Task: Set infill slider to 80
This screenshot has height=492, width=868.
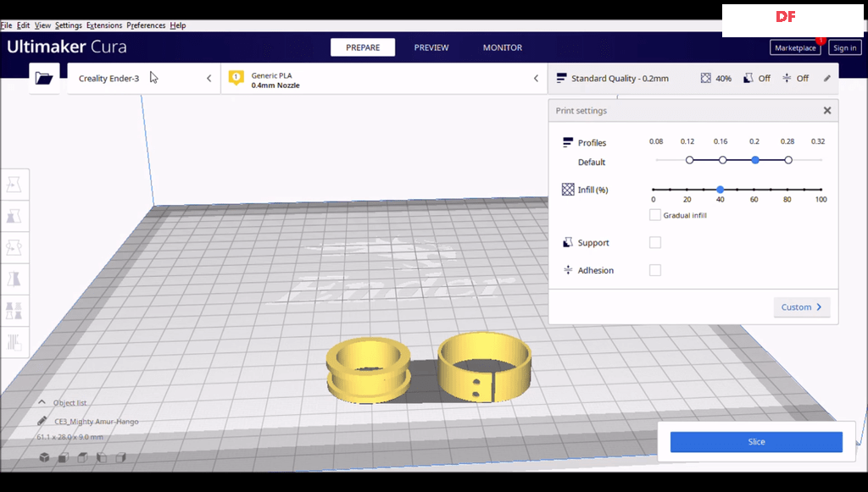Action: (787, 190)
